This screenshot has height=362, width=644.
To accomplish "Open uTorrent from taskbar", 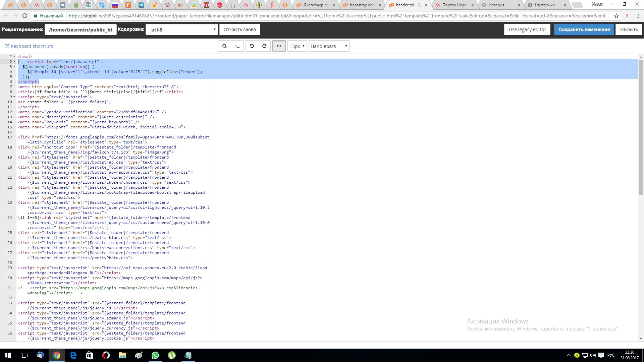I will pyautogui.click(x=171, y=355).
